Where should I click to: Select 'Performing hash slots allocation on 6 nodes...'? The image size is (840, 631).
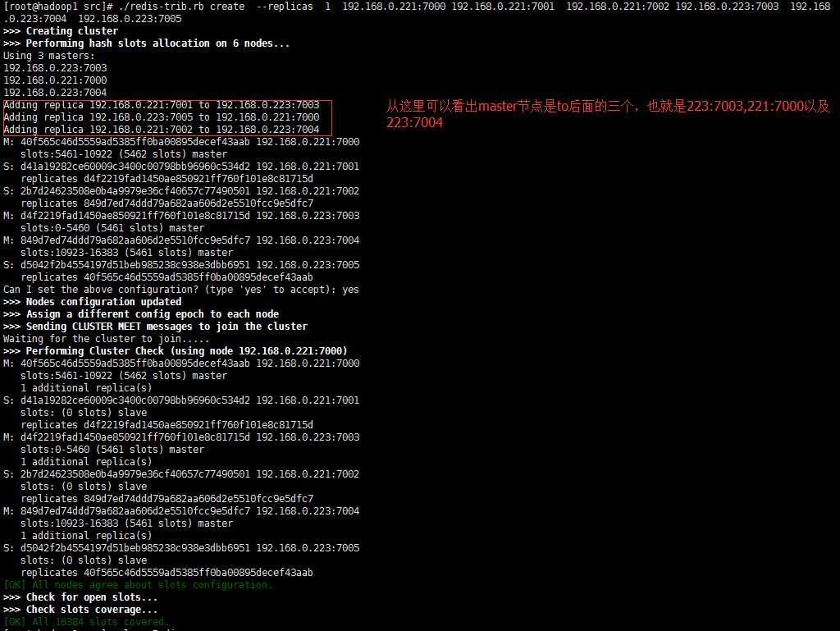tap(158, 43)
